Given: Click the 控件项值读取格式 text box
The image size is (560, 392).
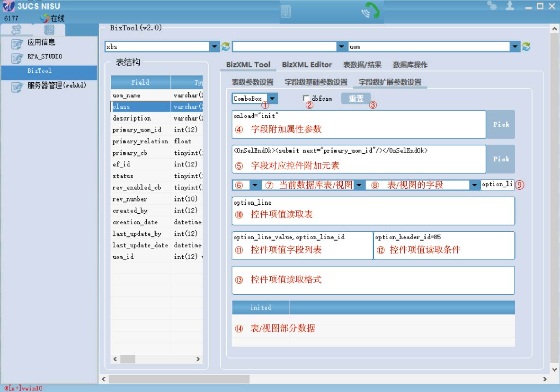Looking at the screenshot, I should [373, 280].
